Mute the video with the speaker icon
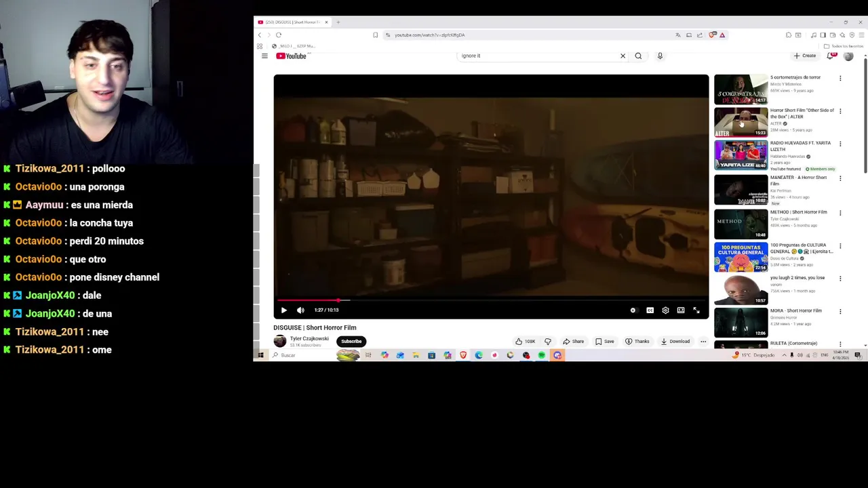This screenshot has height=488, width=868. pyautogui.click(x=300, y=310)
